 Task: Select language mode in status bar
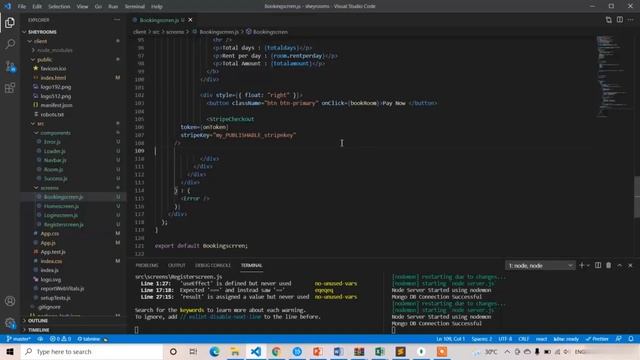tap(541, 339)
